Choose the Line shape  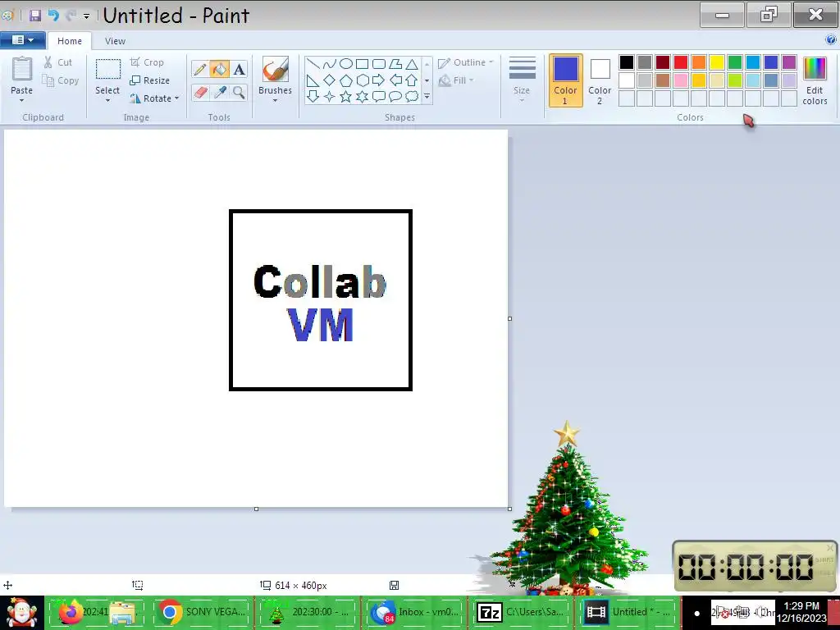pyautogui.click(x=313, y=64)
